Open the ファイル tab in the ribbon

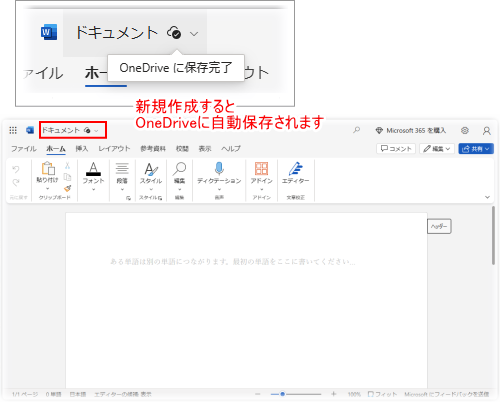pyautogui.click(x=24, y=149)
